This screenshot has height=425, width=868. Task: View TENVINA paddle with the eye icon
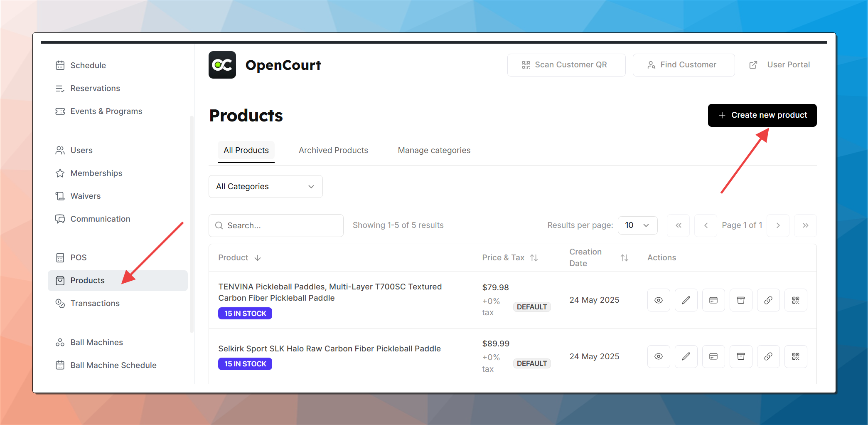658,300
